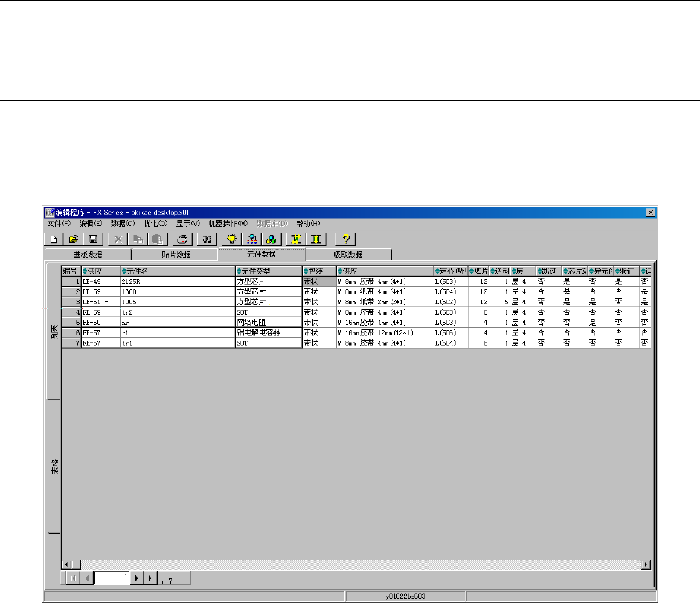The width and height of the screenshot is (700, 603).
Task: Click the colored shapes toolbar icon
Action: [272, 239]
